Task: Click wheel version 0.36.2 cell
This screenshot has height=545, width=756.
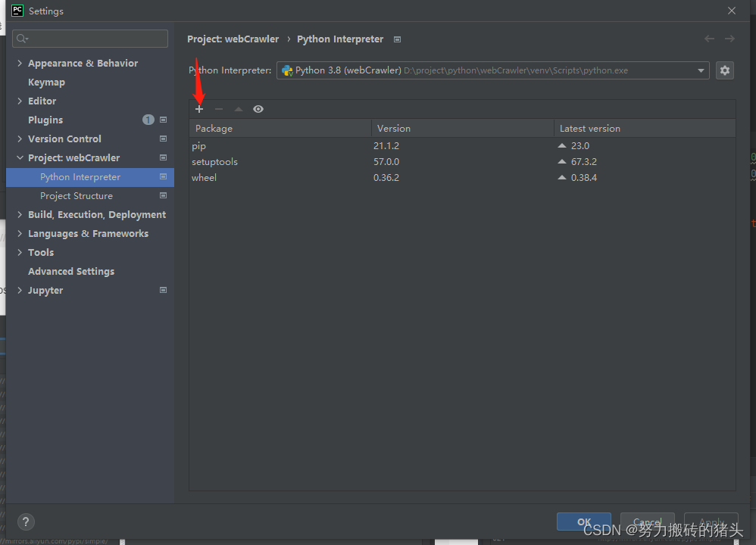Action: [x=386, y=177]
